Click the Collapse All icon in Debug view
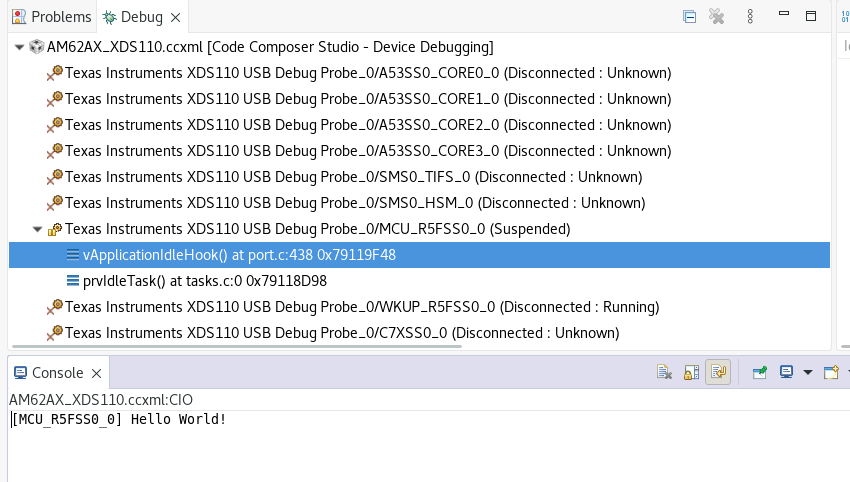Image resolution: width=850 pixels, height=482 pixels. tap(689, 16)
